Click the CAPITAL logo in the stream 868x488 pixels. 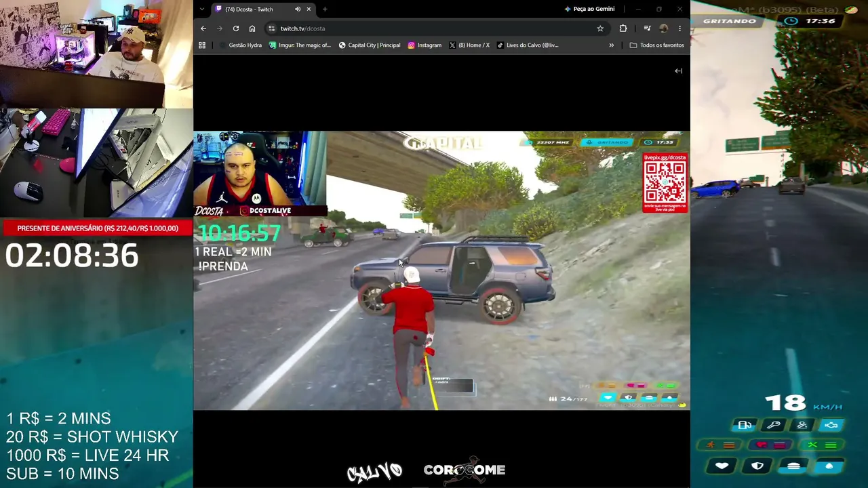click(x=443, y=143)
